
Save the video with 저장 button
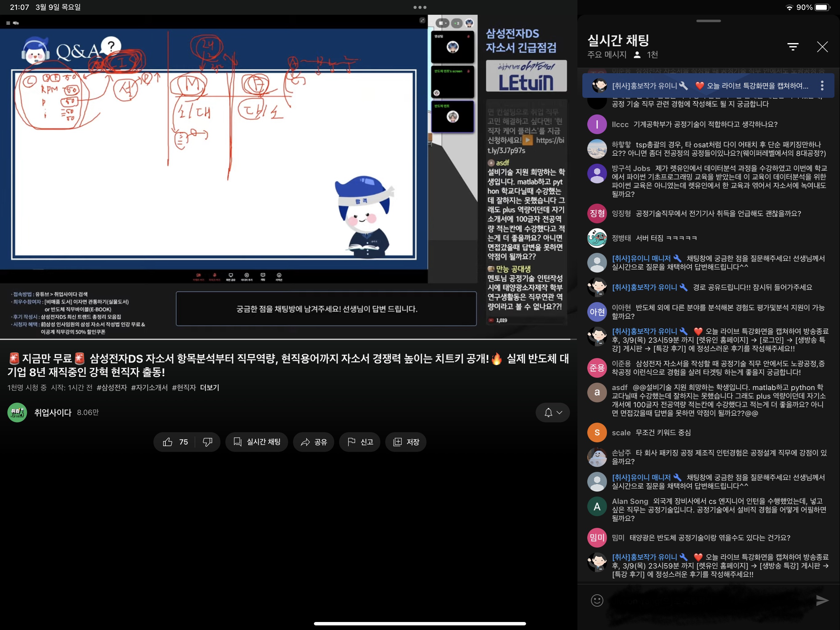[406, 441]
